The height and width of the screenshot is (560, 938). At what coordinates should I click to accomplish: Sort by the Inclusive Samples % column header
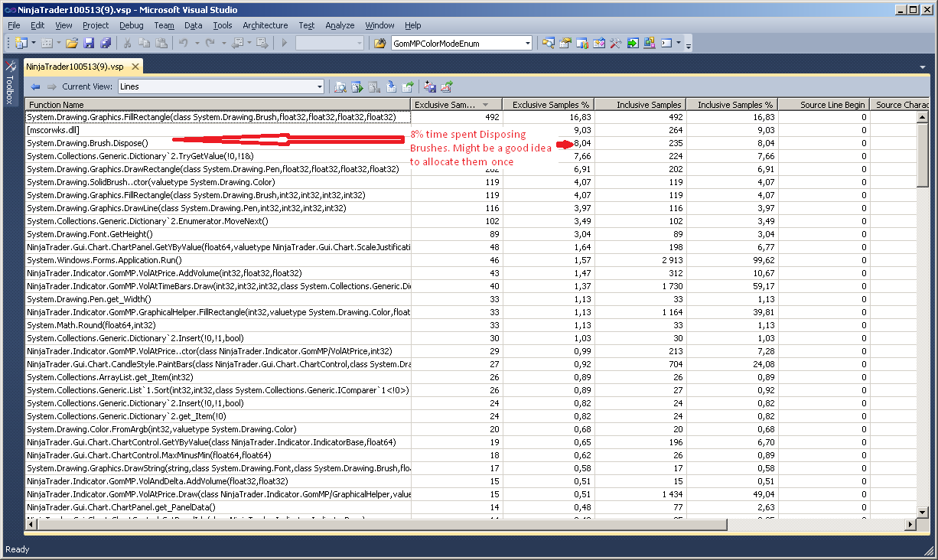pyautogui.click(x=732, y=105)
